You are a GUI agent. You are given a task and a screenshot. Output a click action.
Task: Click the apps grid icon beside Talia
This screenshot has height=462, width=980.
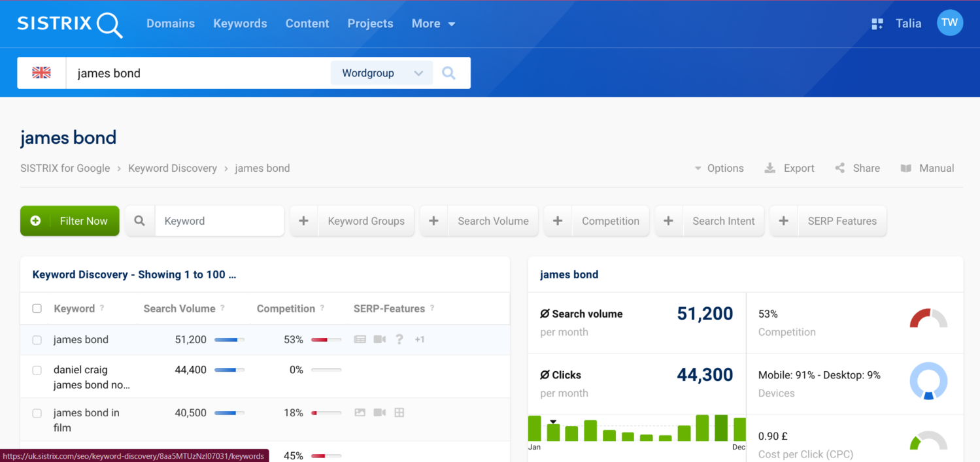pyautogui.click(x=877, y=23)
